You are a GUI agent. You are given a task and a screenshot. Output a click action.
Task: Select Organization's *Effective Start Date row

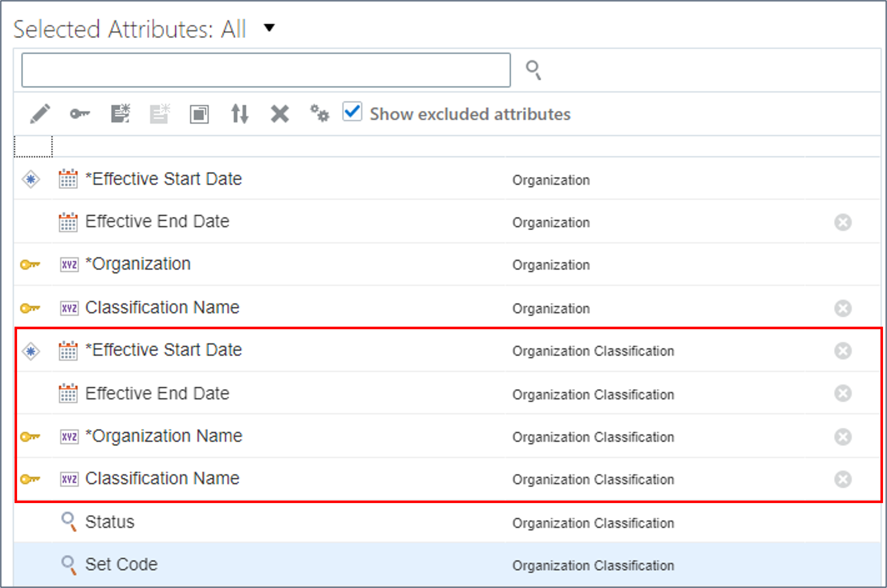[163, 179]
